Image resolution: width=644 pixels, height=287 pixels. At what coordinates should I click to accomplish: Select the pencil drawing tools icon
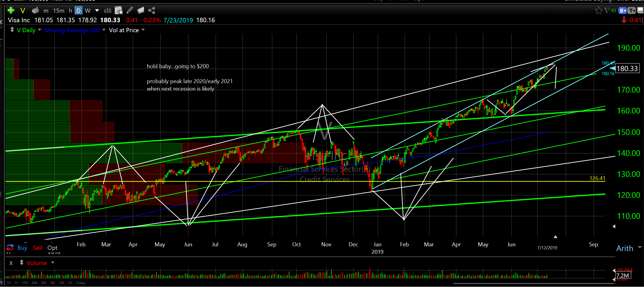[x=129, y=10]
